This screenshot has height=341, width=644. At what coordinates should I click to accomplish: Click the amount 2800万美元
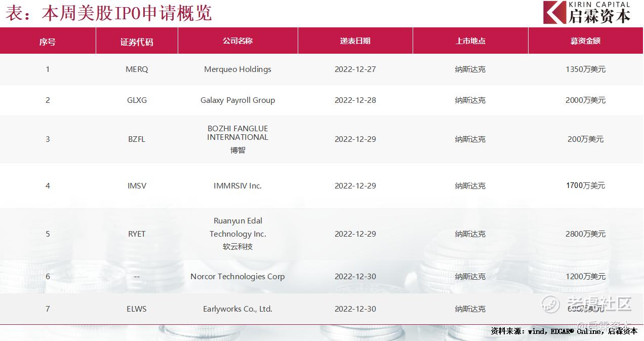click(585, 234)
